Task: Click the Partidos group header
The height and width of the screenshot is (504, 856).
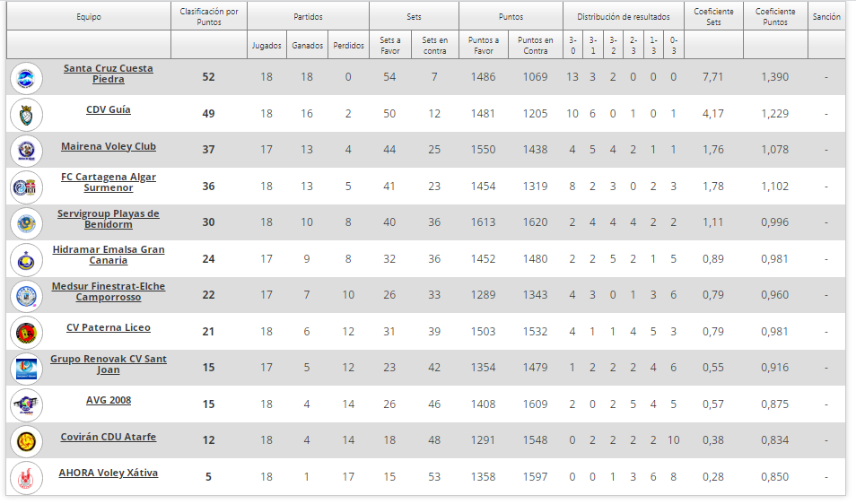Action: point(308,16)
